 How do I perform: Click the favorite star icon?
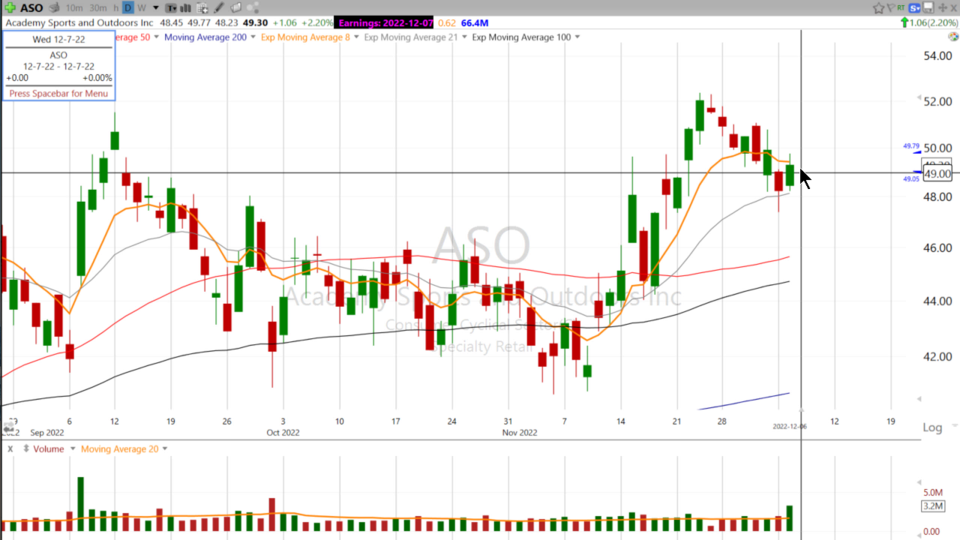(x=879, y=8)
